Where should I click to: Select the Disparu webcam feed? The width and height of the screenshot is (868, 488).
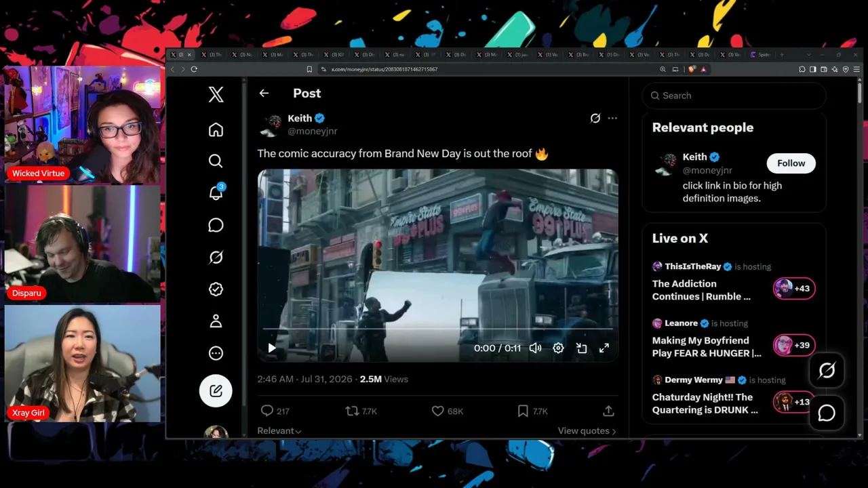pos(83,244)
